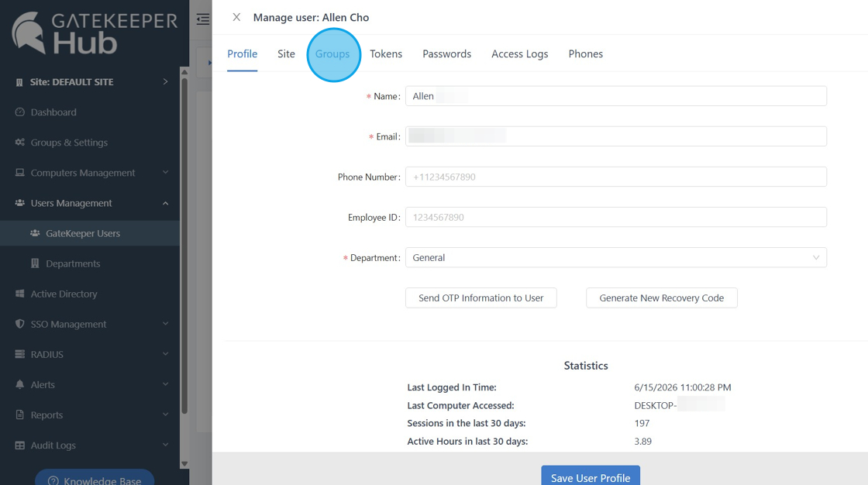Viewport: 868px width, 485px height.
Task: Expand Alerts submenu arrow
Action: pos(165,384)
